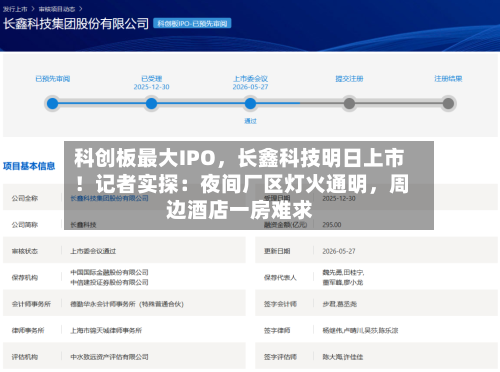Click the 2025-12-30 date under 已受理
500x372 pixels.
[x=151, y=87]
